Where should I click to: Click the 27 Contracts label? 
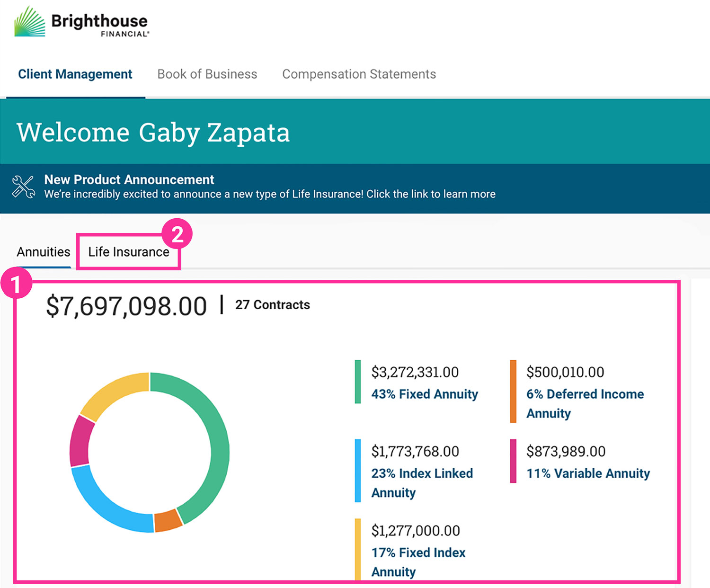[272, 305]
